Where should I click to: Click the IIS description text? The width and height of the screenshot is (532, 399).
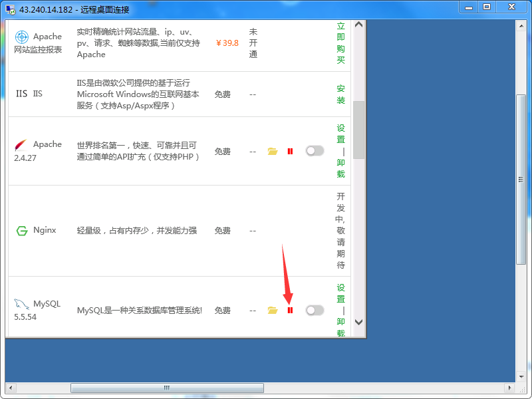138,94
